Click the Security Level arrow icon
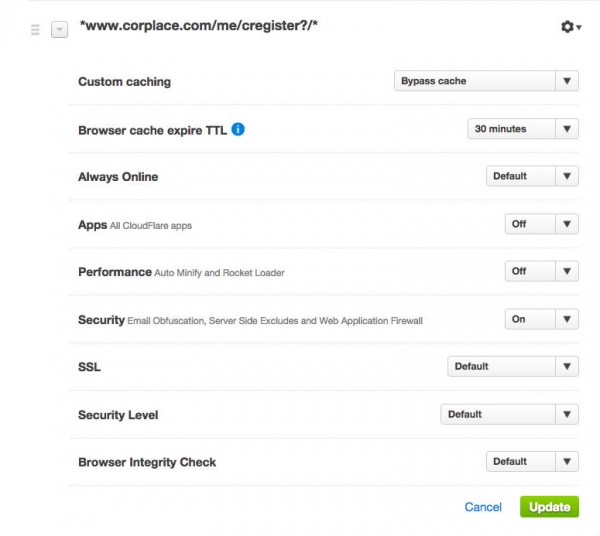The height and width of the screenshot is (536, 600). click(x=567, y=414)
